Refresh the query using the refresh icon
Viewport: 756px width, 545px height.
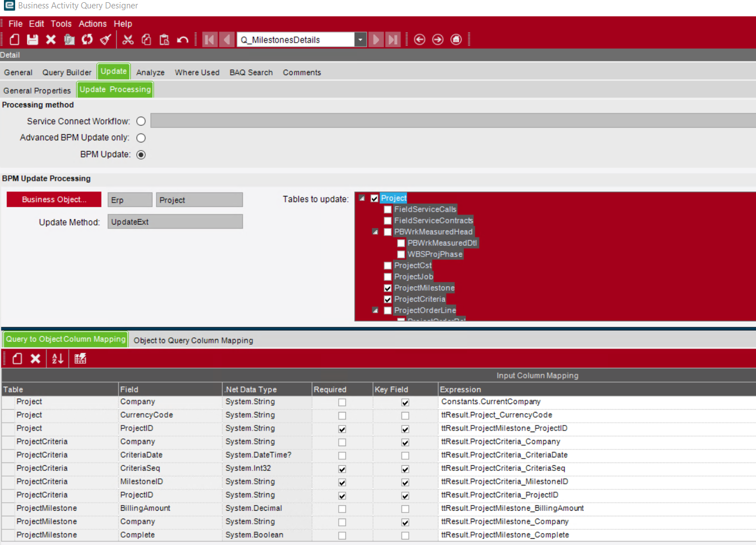tap(87, 39)
